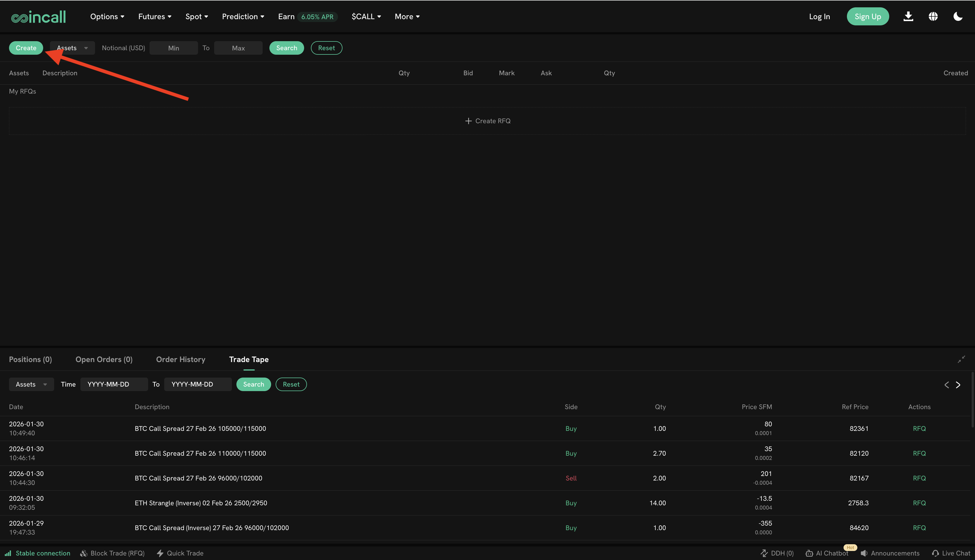
Task: Reset the RFQ notional filter
Action: [326, 48]
